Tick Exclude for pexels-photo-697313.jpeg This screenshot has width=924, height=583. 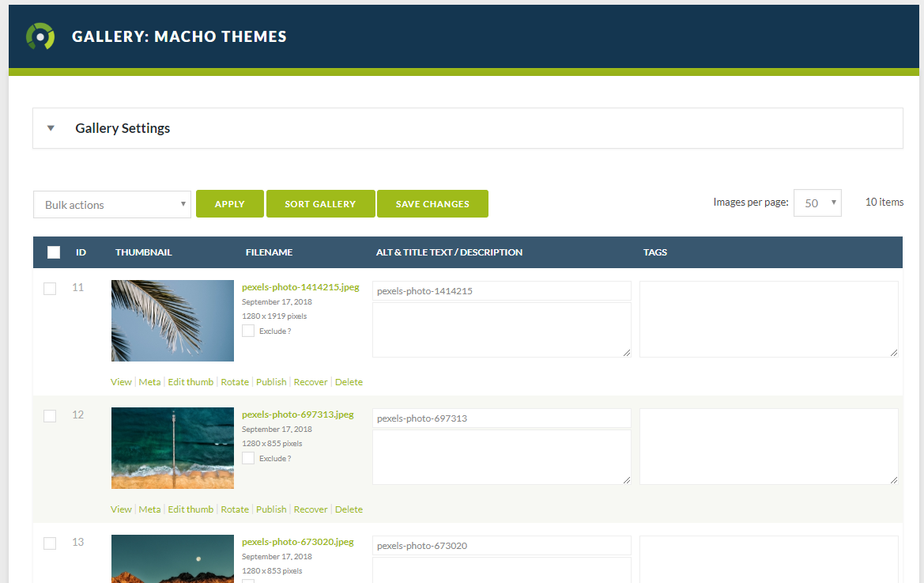[248, 458]
